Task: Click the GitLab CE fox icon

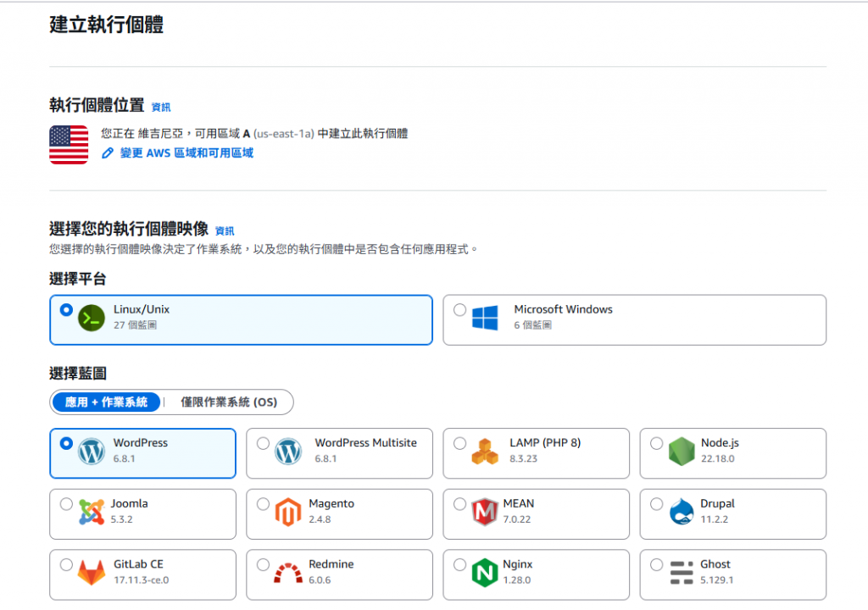Action: (92, 573)
